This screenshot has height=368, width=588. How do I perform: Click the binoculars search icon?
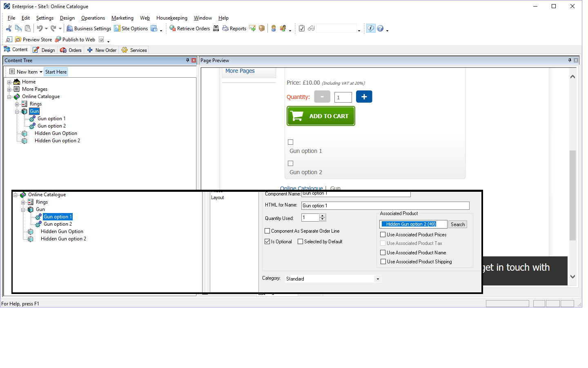(216, 28)
